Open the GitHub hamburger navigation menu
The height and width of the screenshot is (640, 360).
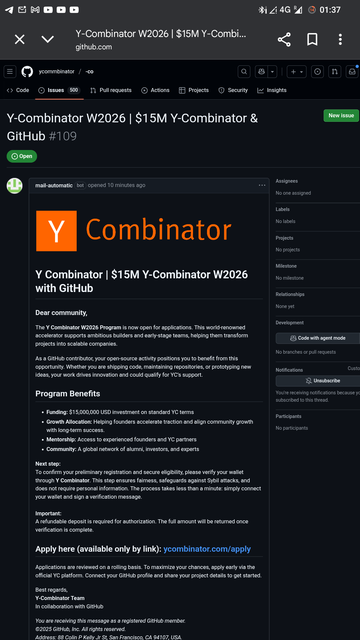click(x=10, y=71)
